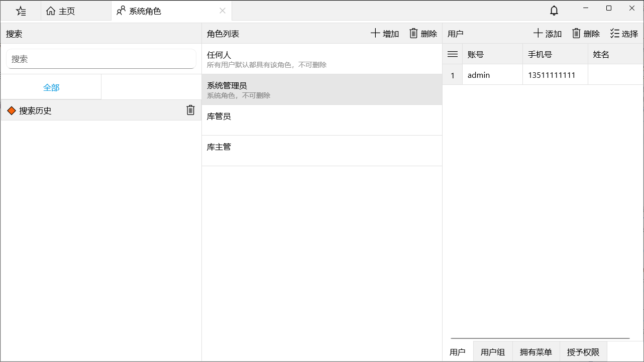Screen dimensions: 644x362
Task: Open the favorites star list icon
Action: pos(21,11)
